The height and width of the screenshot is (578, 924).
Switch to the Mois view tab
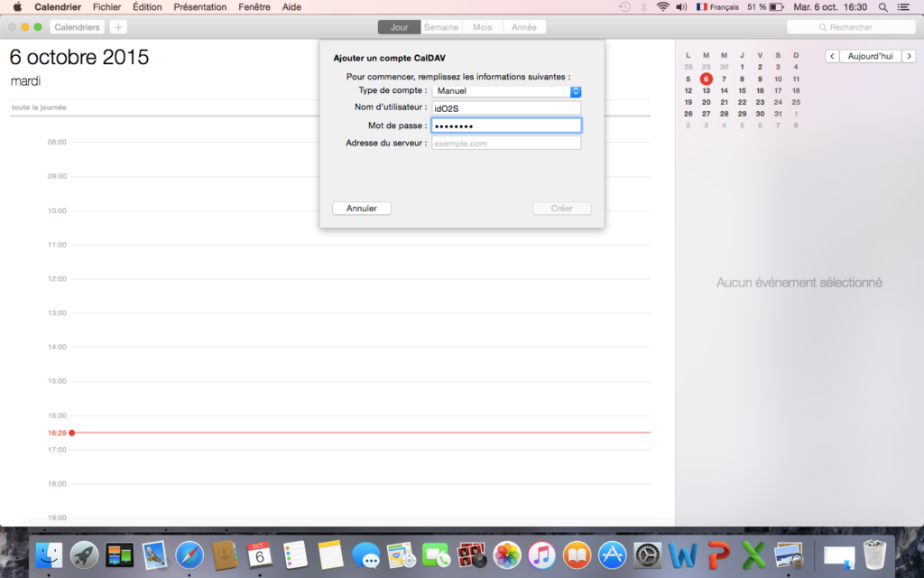point(483,27)
